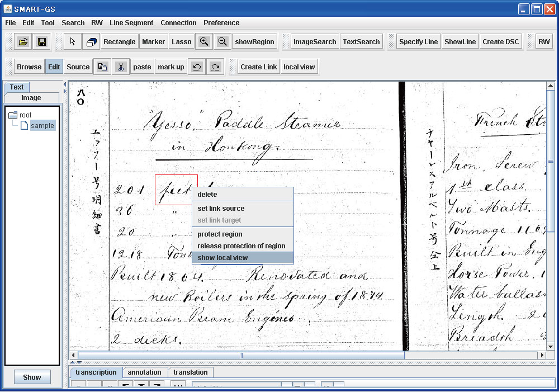Open the annotation tab
This screenshot has width=559, height=392.
pyautogui.click(x=144, y=372)
